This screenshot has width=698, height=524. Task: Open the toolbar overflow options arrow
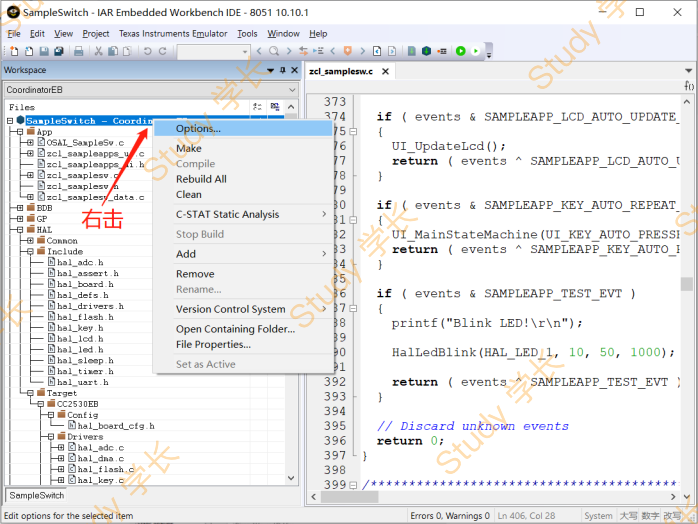pyautogui.click(x=489, y=55)
